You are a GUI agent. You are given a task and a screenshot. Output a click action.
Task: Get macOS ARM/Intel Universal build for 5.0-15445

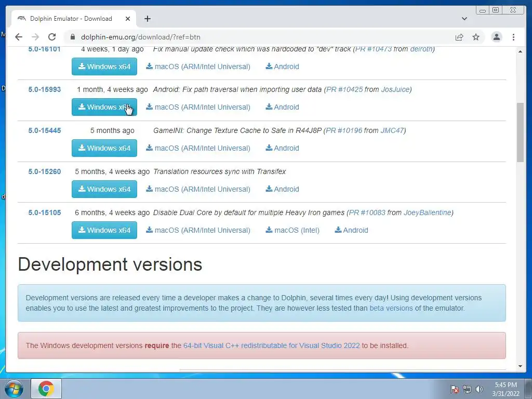coord(198,148)
